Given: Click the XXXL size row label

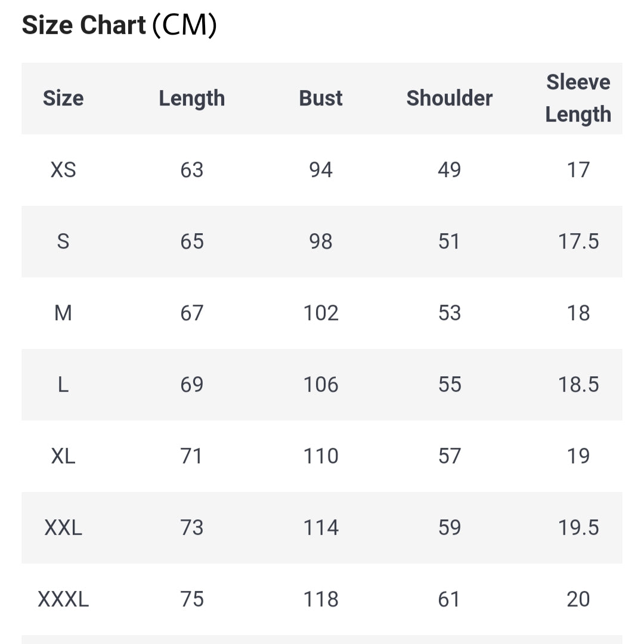Looking at the screenshot, I should click(63, 599).
